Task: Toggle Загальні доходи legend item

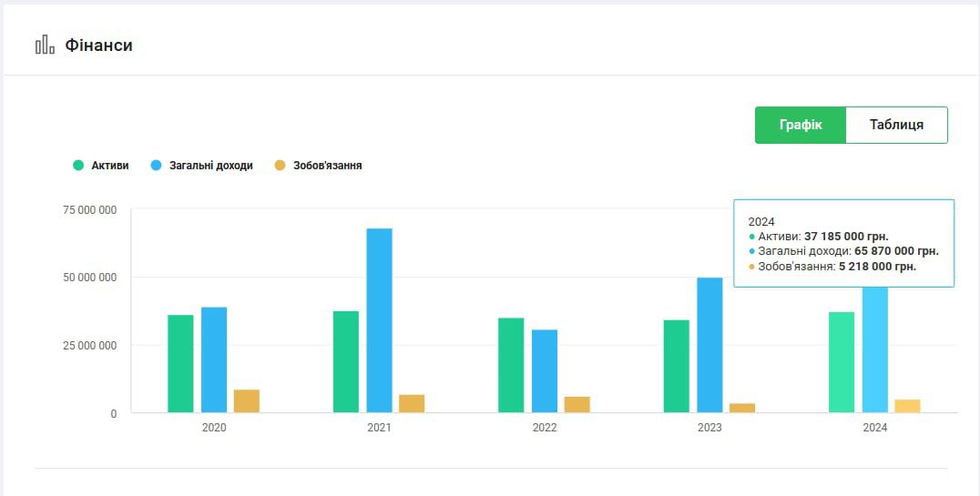Action: [202, 166]
